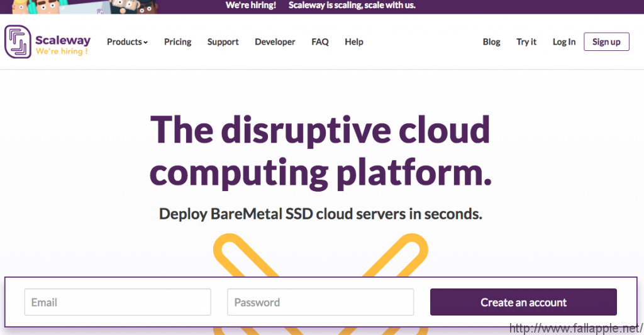Go to the Pricing page
644x335 pixels.
pyautogui.click(x=178, y=42)
